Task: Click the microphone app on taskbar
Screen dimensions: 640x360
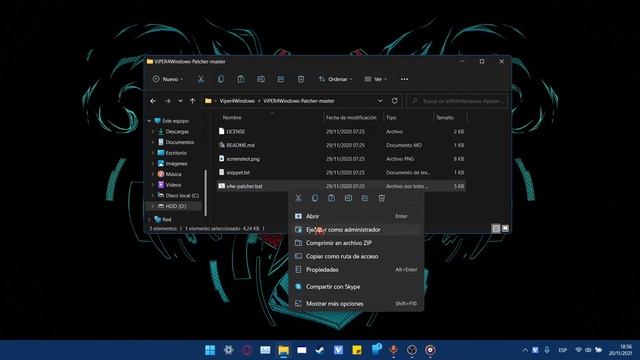Action: pos(393,350)
